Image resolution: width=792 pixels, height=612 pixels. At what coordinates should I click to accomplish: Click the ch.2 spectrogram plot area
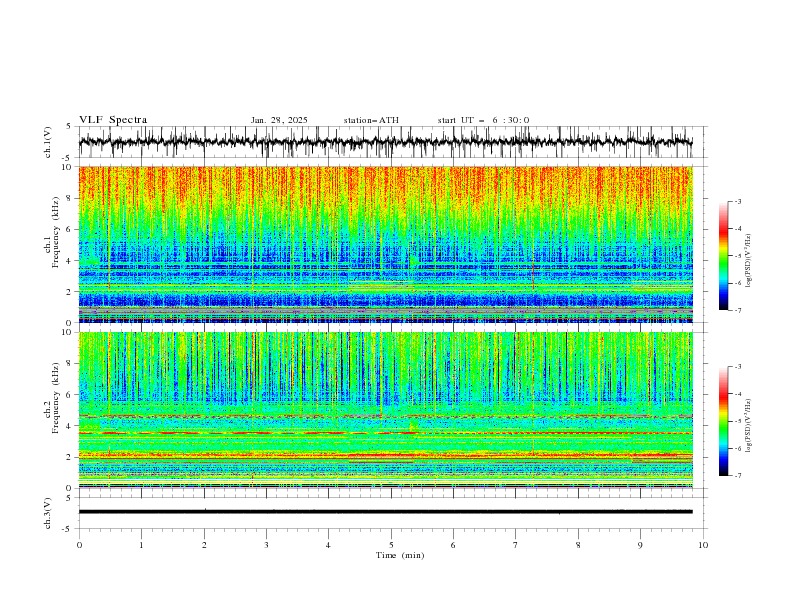[x=385, y=410]
